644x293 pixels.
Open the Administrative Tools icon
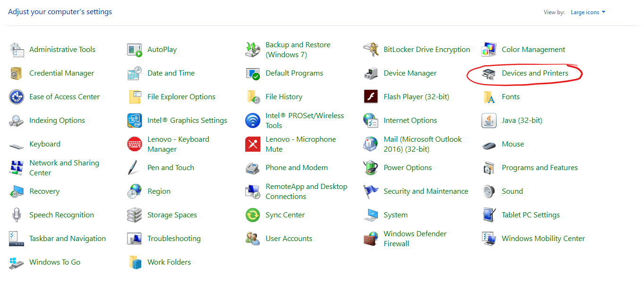click(x=17, y=50)
